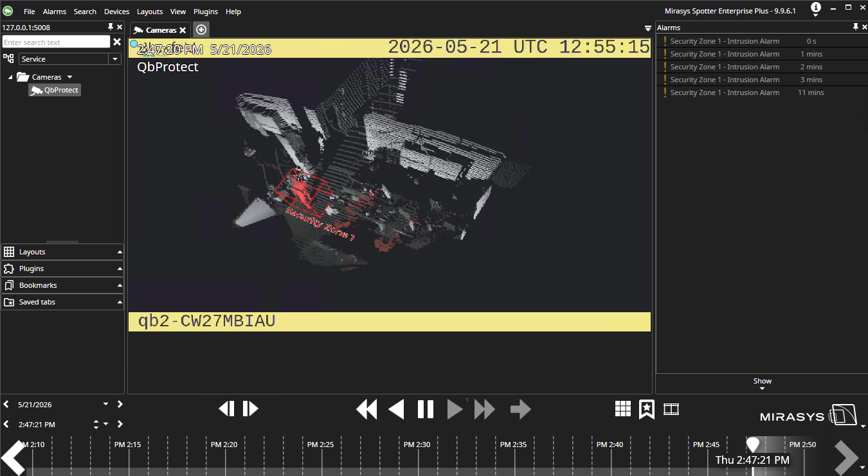Click the fast rewind button
Image resolution: width=868 pixels, height=476 pixels.
(366, 409)
